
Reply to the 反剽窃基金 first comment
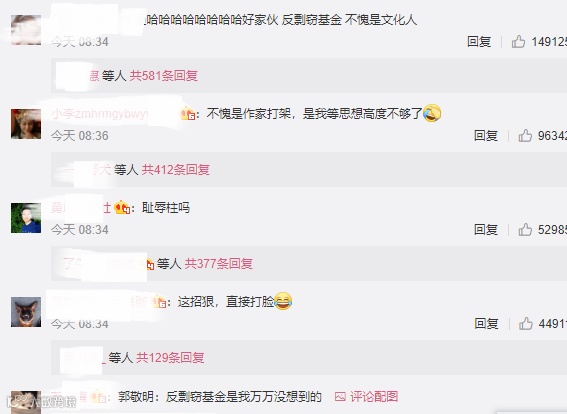pos(479,42)
